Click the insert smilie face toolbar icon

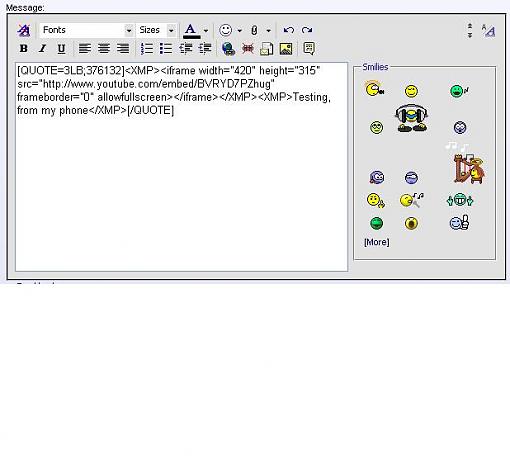coord(226,30)
